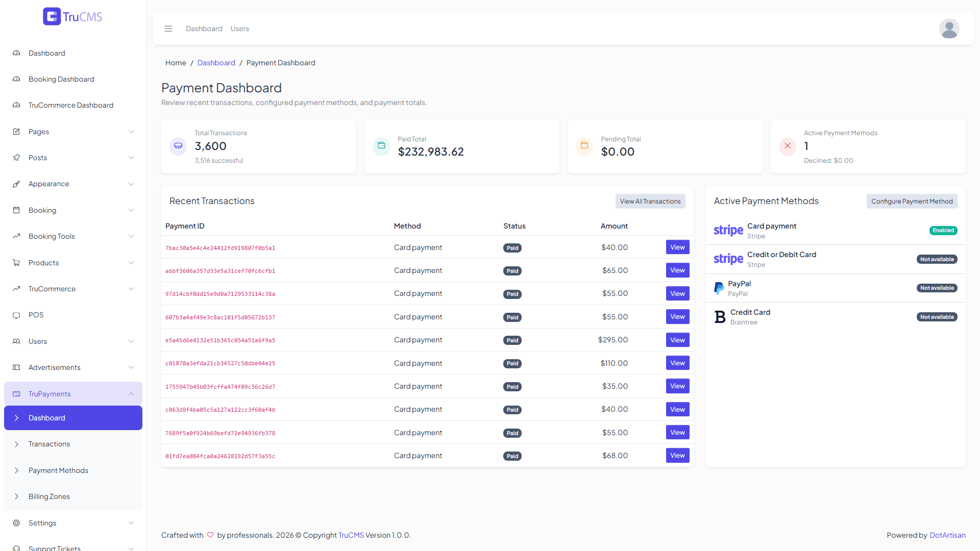Click the Users people icon
Viewport: 980px width, 551px height.
tap(16, 341)
